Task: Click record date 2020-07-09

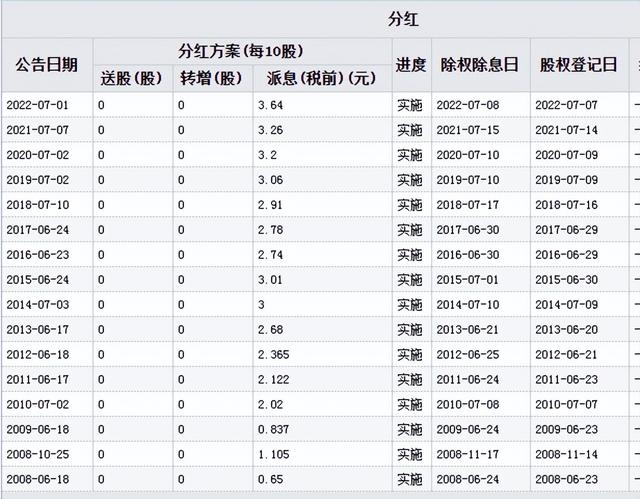Action: pos(567,155)
